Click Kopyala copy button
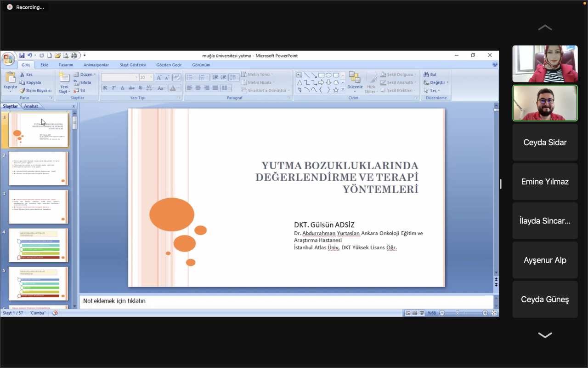 pos(30,82)
